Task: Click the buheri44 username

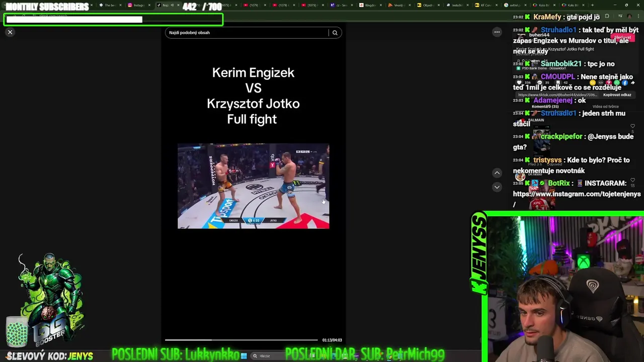Action: [539, 35]
